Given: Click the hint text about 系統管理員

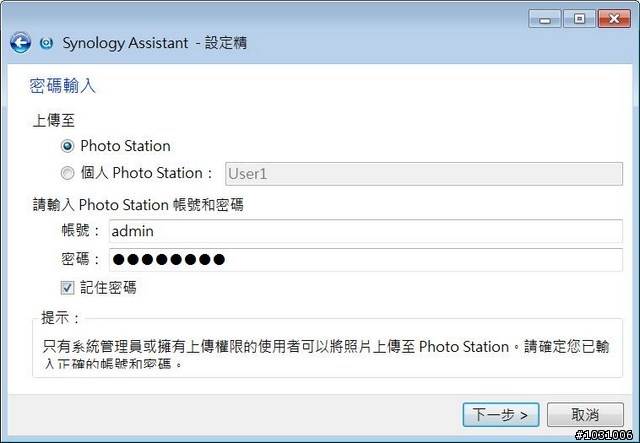Looking at the screenshot, I should [326, 354].
